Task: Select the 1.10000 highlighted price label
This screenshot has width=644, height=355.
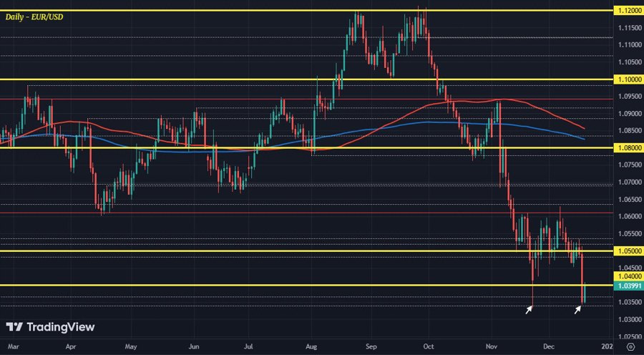Action: tap(628, 79)
